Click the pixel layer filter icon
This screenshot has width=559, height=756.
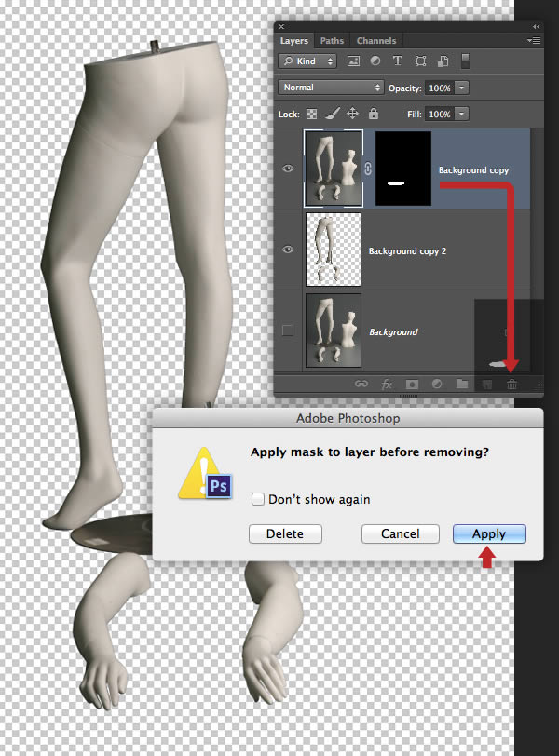click(354, 61)
